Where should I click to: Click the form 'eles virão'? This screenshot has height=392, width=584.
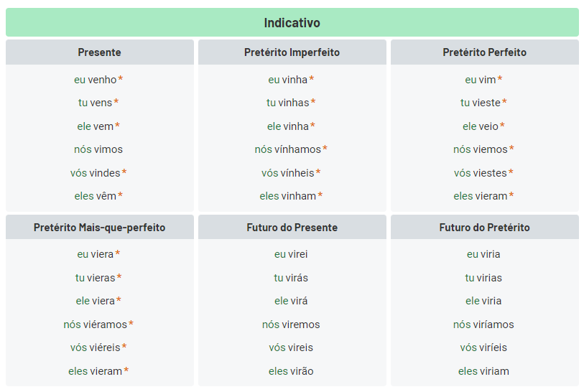coord(291,371)
